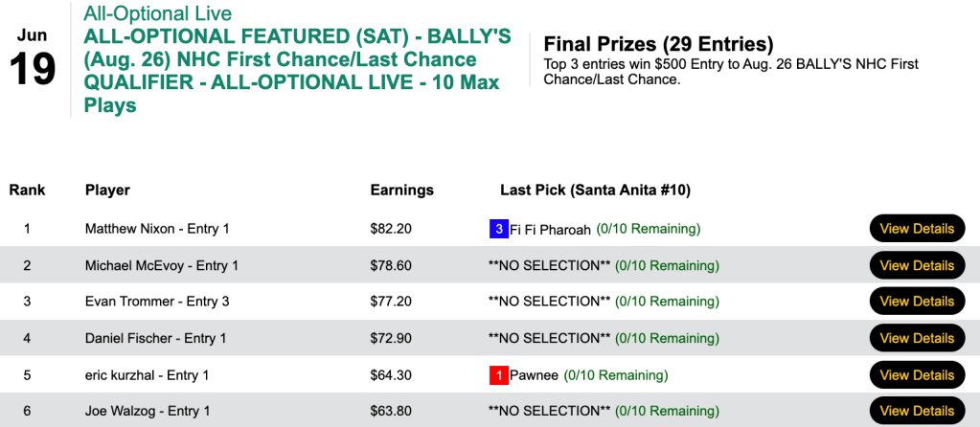Click the Player column header
The width and height of the screenshot is (980, 427).
click(107, 191)
